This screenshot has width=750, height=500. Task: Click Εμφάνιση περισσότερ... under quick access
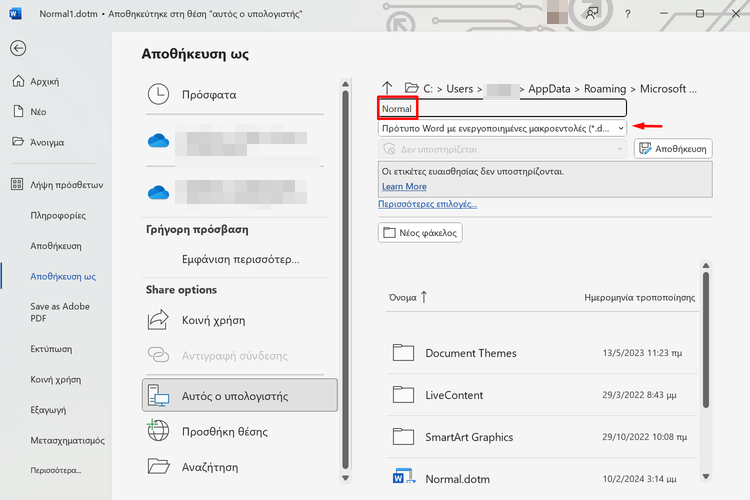coord(240,259)
